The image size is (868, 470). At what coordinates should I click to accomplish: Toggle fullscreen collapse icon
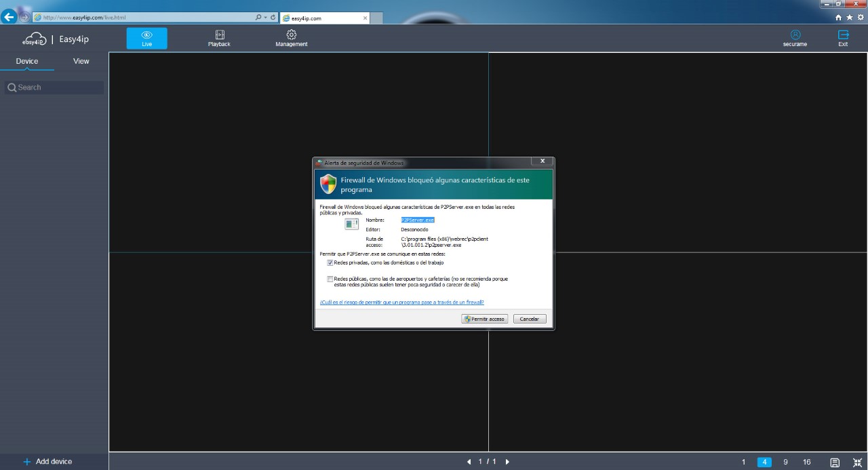(857, 463)
